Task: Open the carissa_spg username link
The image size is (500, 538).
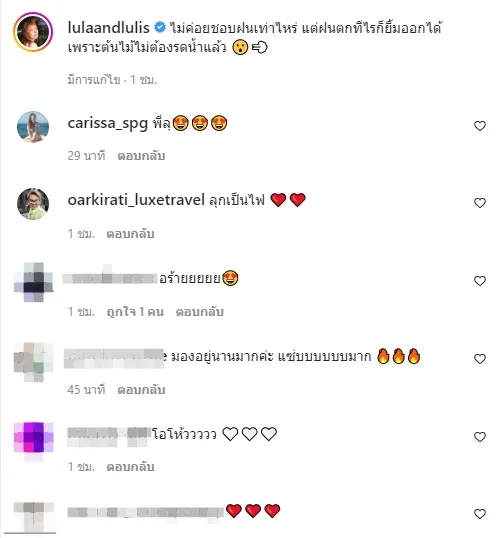Action: click(107, 123)
